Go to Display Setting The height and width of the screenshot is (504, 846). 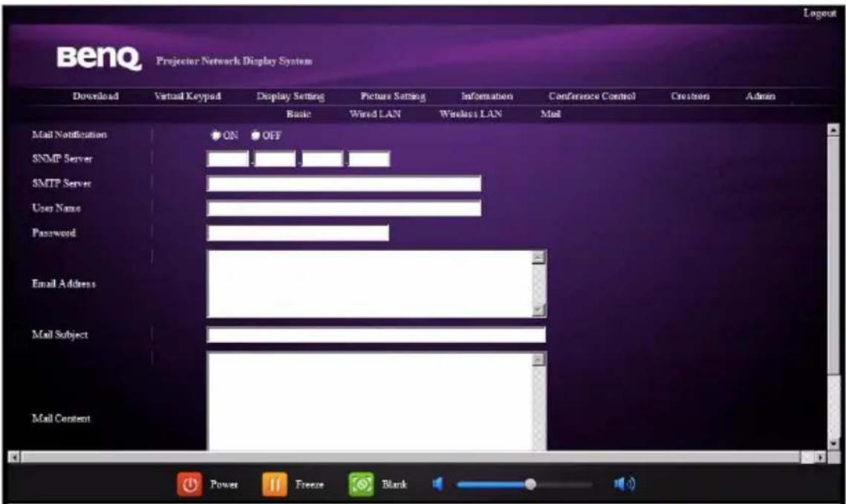click(290, 96)
